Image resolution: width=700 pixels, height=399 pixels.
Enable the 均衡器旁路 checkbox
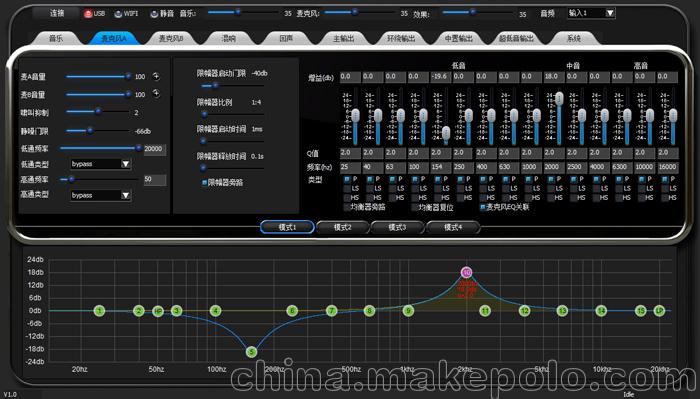coord(347,207)
